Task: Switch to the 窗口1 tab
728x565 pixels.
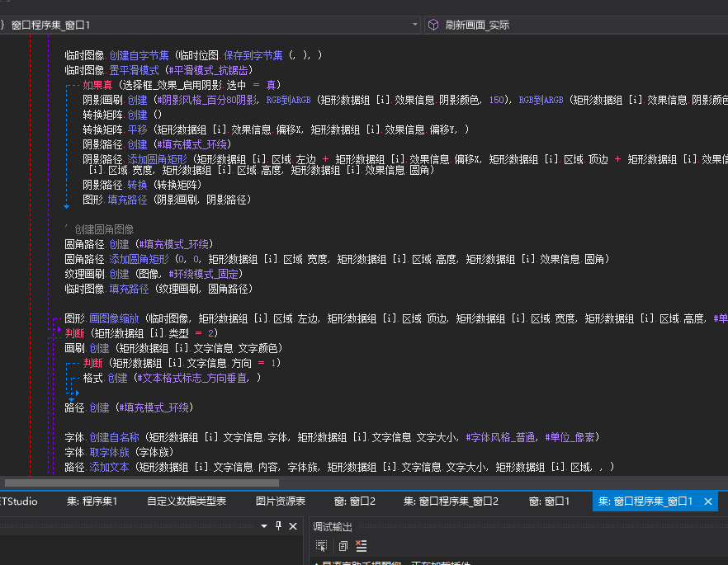Action: [x=549, y=501]
